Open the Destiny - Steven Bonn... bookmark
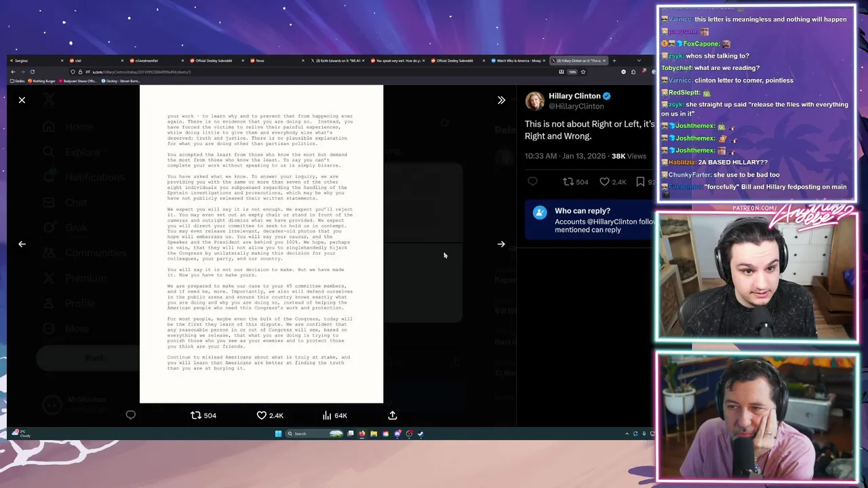The height and width of the screenshot is (488, 868). 121,81
